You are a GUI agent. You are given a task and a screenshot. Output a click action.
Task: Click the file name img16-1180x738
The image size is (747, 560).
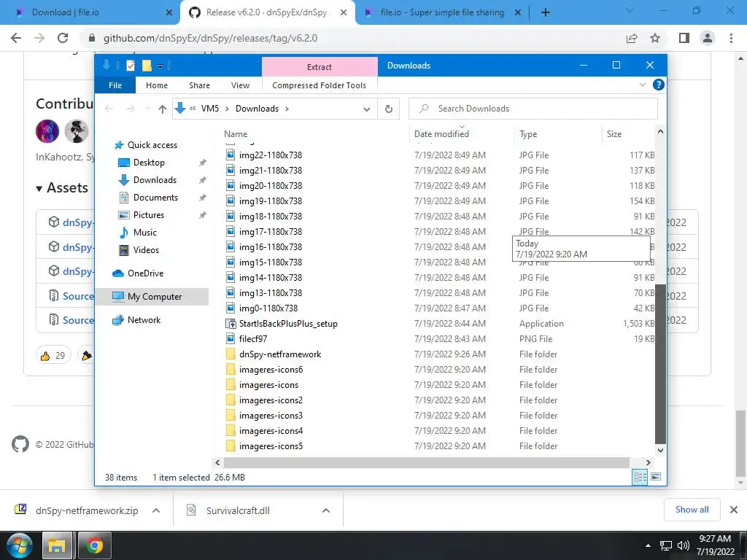(271, 246)
